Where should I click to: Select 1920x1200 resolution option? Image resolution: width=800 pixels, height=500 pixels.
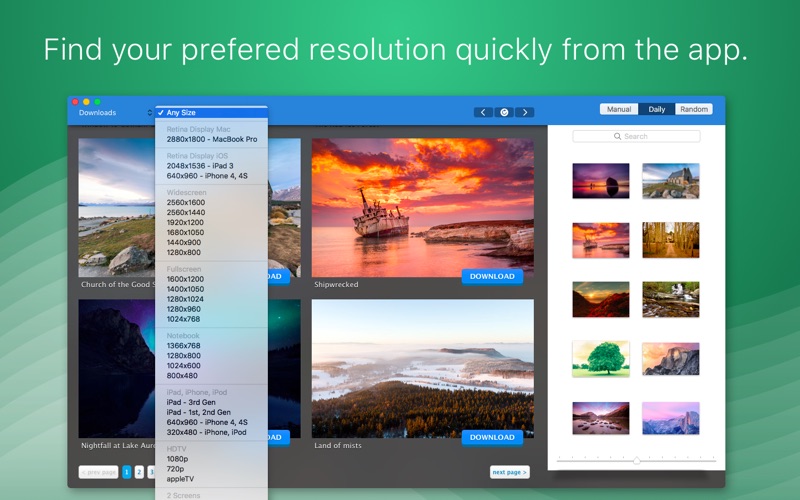(211, 222)
